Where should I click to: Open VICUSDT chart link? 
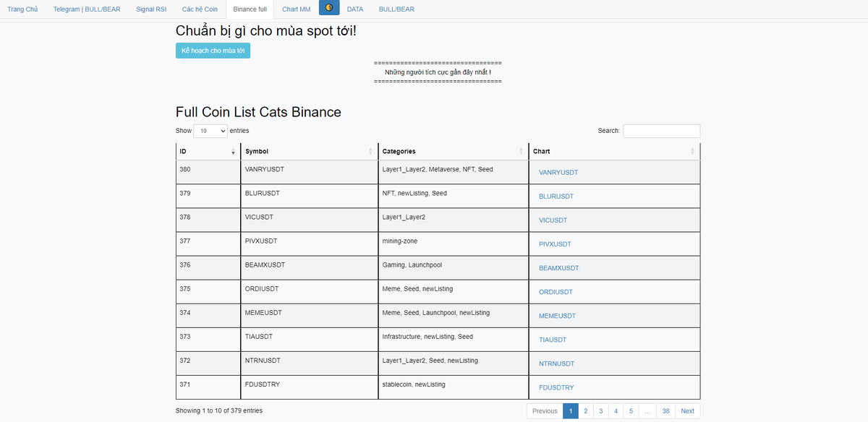[553, 220]
